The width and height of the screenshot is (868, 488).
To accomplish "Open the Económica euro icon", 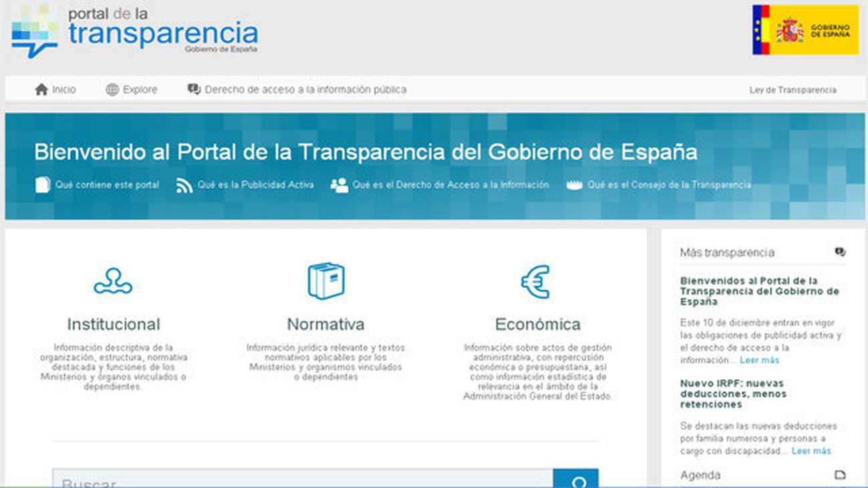I will pyautogui.click(x=535, y=282).
